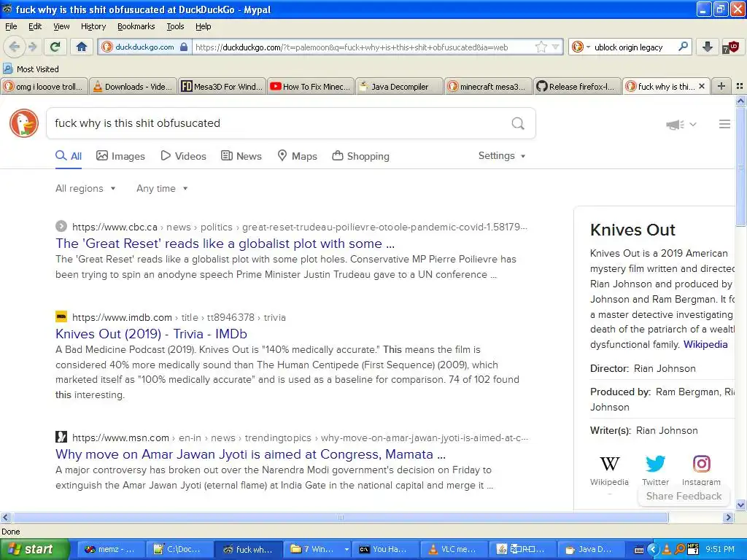Go forward with the Forward arrow button

32,47
